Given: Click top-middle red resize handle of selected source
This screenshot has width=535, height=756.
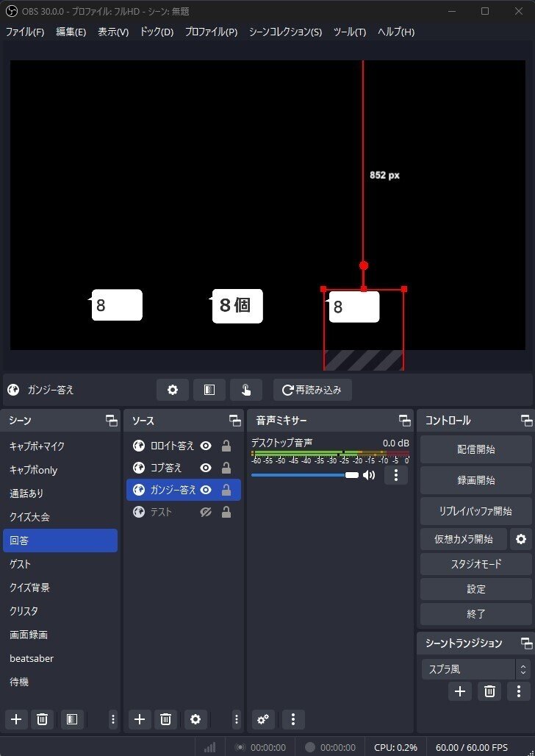Looking at the screenshot, I should 364,289.
